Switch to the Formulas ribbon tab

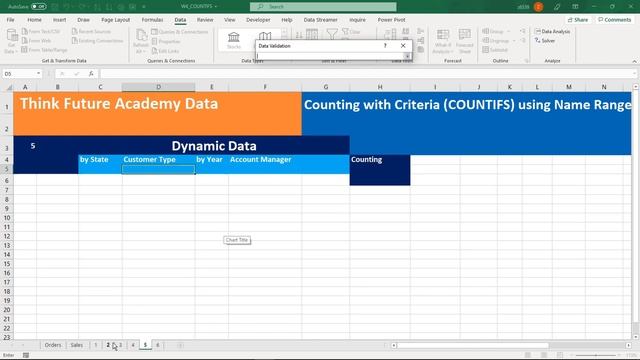[152, 20]
